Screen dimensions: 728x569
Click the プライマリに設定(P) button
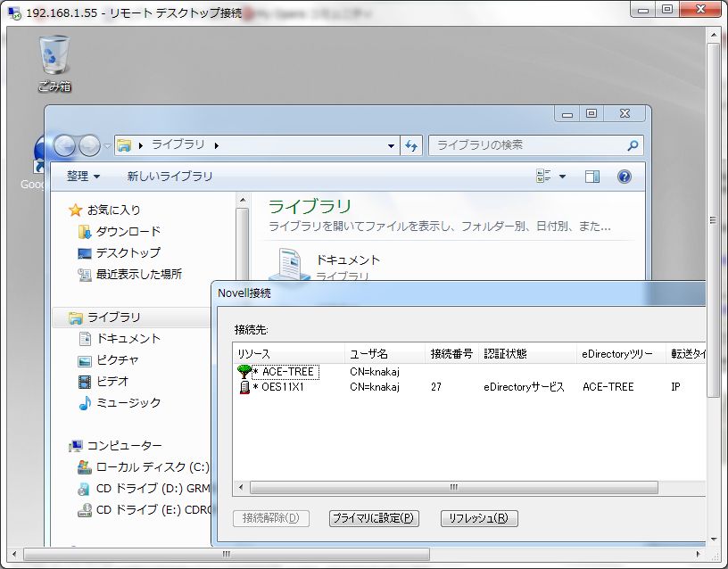coord(374,518)
